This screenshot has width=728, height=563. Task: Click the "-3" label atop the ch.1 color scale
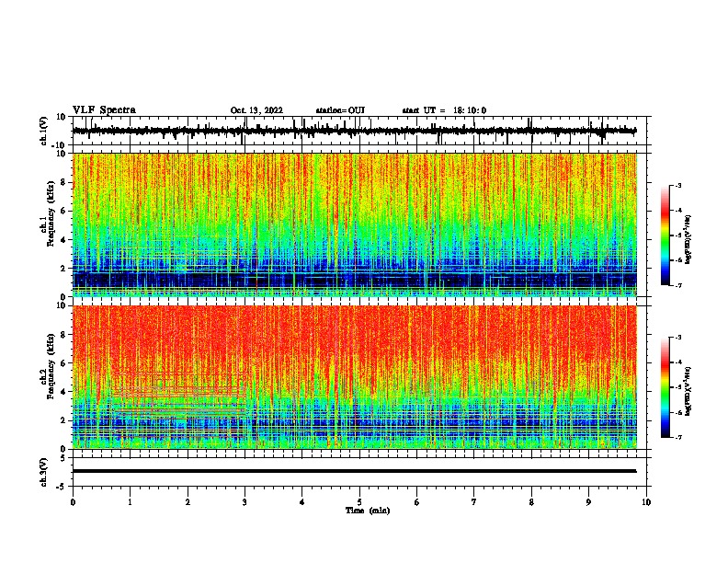(x=677, y=185)
